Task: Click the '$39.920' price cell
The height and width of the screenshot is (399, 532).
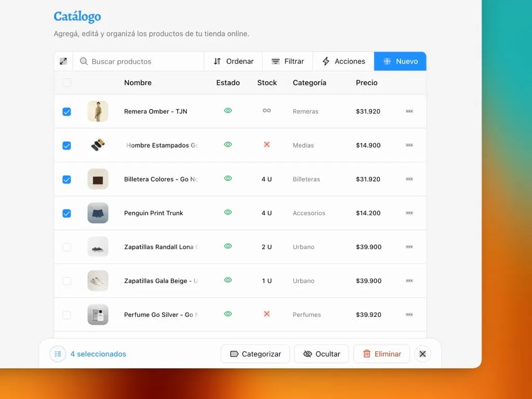Action: click(368, 314)
